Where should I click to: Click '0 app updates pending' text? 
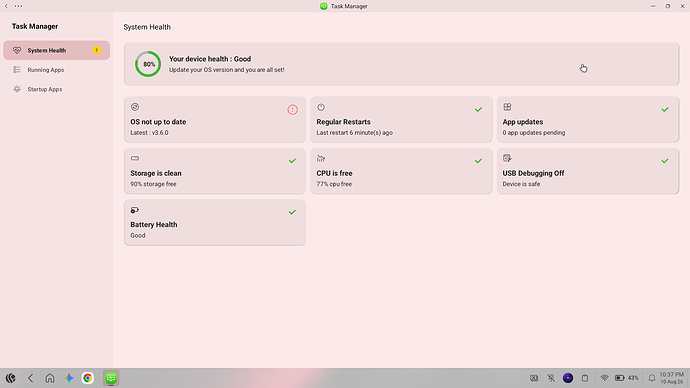(534, 132)
